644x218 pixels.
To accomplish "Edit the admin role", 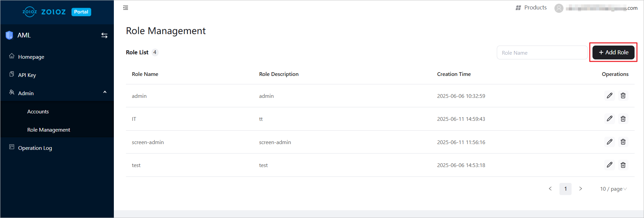I will pyautogui.click(x=609, y=96).
